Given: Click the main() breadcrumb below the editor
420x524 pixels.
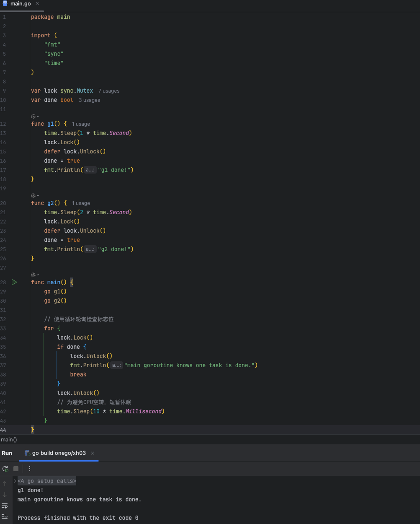Looking at the screenshot, I should tap(9, 439).
